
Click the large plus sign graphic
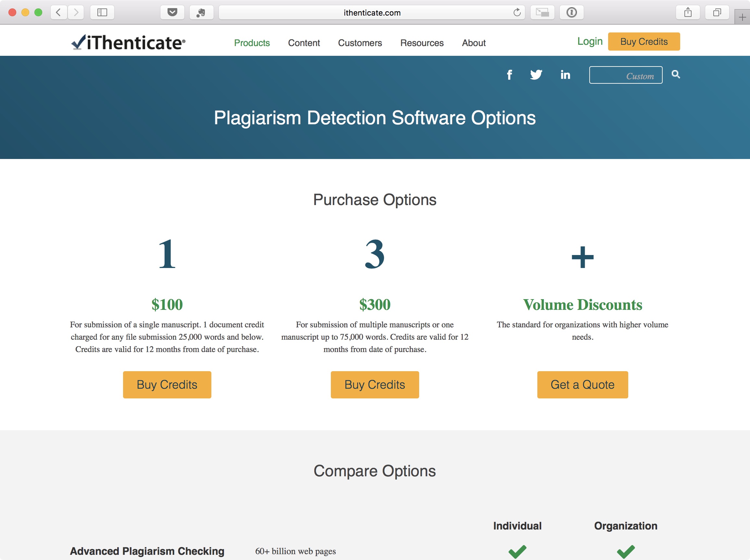tap(582, 257)
